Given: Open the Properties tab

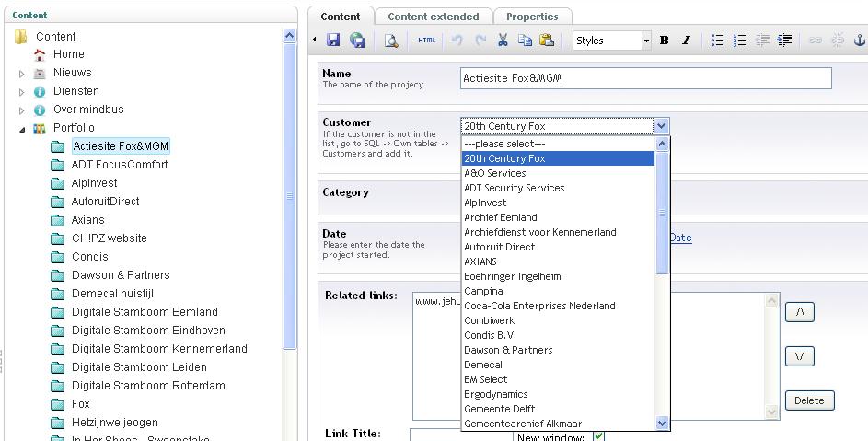Looking at the screenshot, I should (x=532, y=17).
